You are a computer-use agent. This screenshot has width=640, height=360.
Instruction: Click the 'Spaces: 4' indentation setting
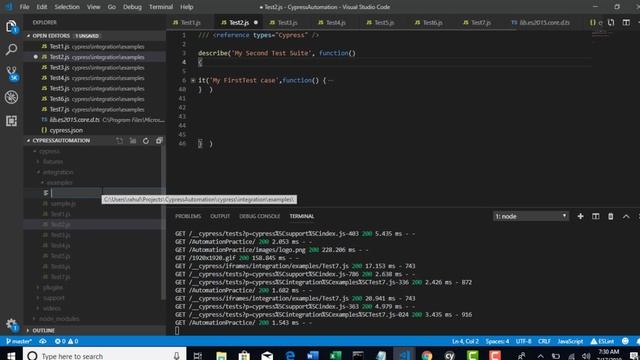[497, 341]
